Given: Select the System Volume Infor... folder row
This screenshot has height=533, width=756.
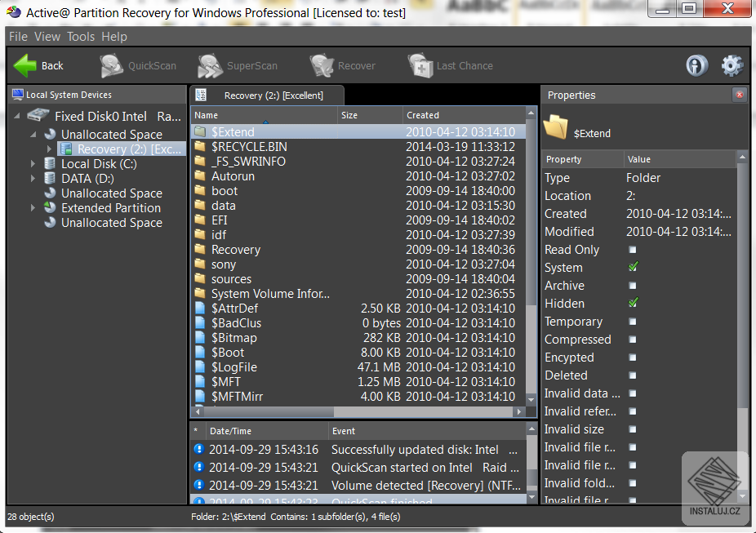Looking at the screenshot, I should [358, 294].
